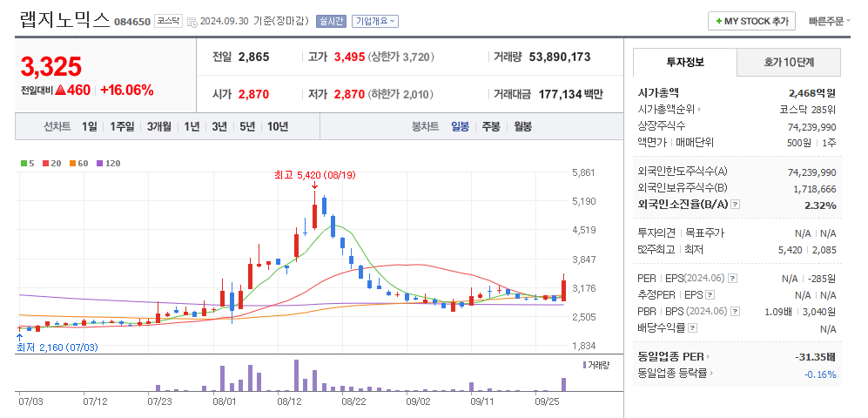The image size is (868, 418).
Task: Open help icon beside 배당수익률
Action: [692, 328]
